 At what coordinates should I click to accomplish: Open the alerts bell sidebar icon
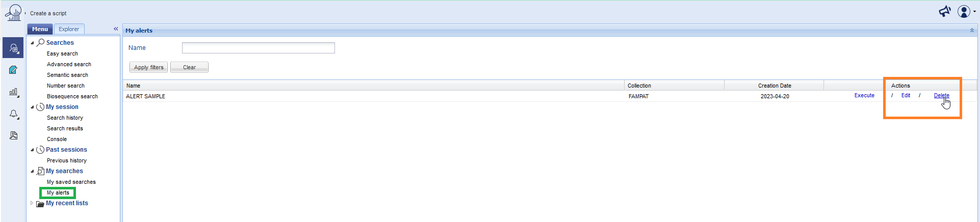(14, 114)
